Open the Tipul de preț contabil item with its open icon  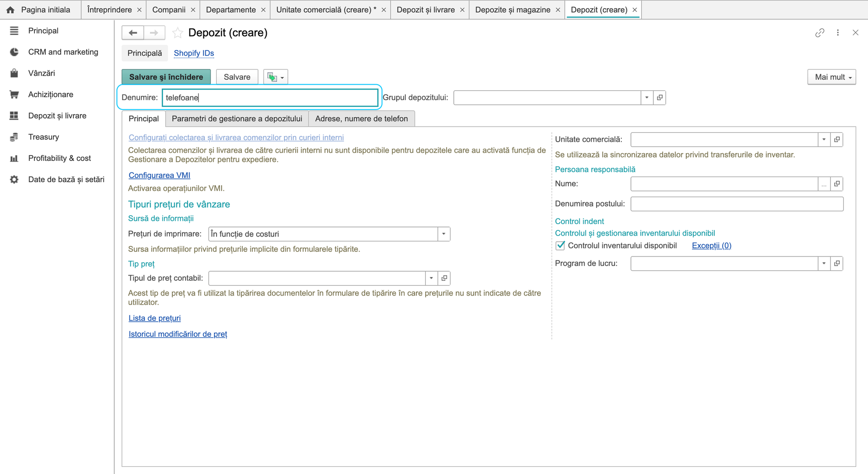[444, 278]
